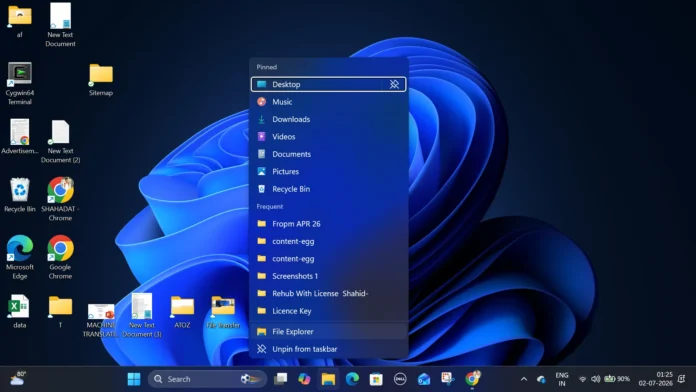Select the Advertisem... desktop file
This screenshot has width=696, height=392.
tap(20, 137)
